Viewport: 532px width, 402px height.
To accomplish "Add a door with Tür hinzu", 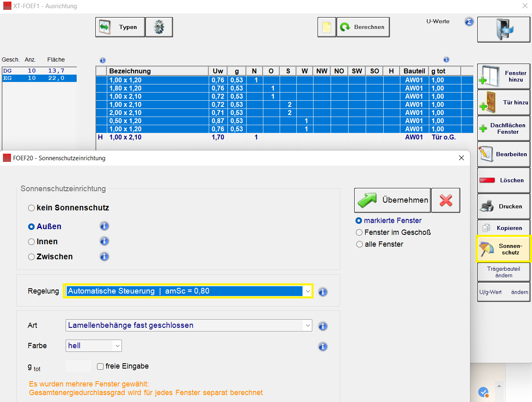I will click(504, 102).
